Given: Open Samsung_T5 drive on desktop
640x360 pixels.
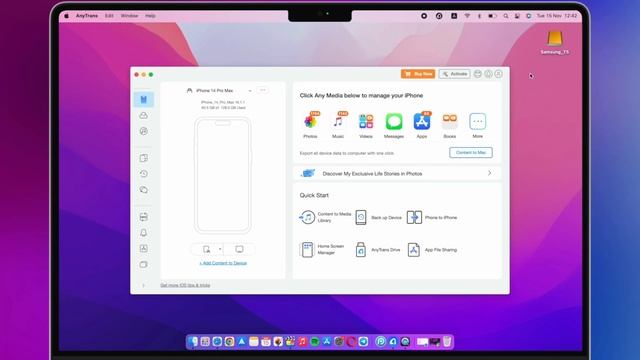Looking at the screenshot, I should [555, 43].
